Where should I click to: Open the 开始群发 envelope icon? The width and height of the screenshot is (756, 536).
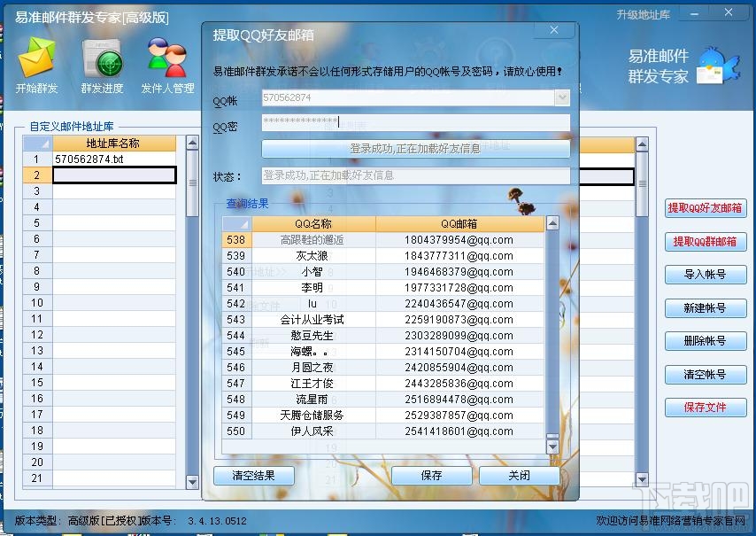[x=36, y=58]
